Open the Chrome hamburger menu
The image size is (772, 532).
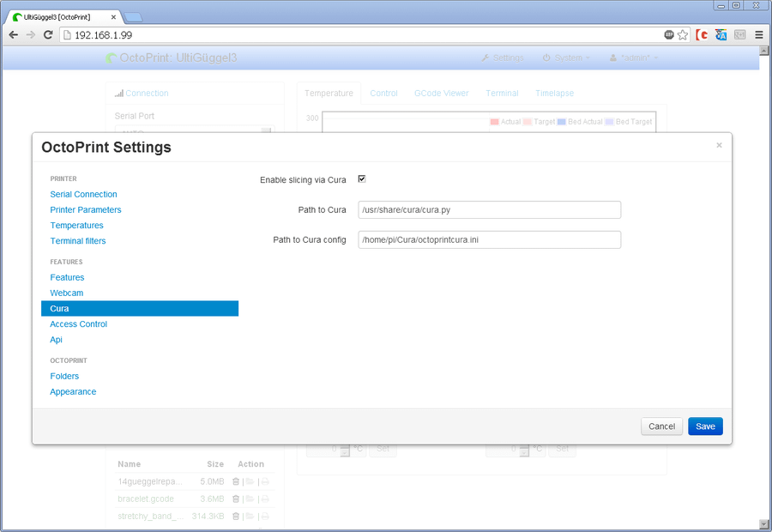pos(759,35)
